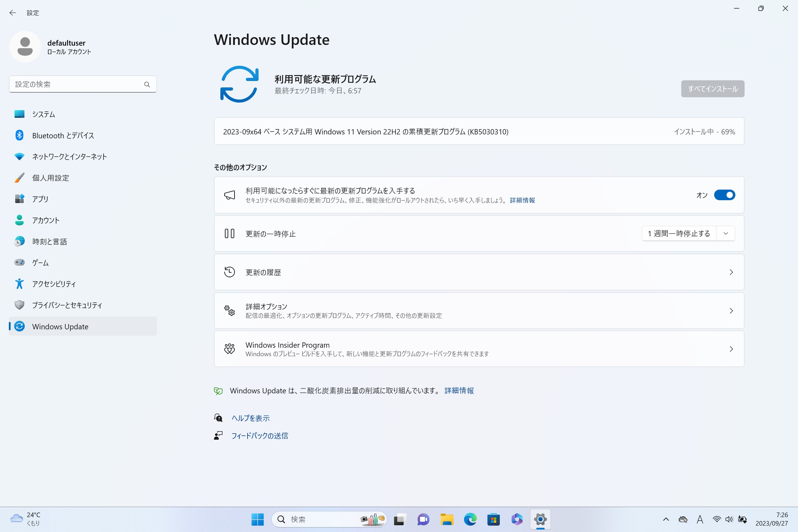Image resolution: width=798 pixels, height=532 pixels.
Task: Click the back arrow in Settings header
Action: coord(13,13)
